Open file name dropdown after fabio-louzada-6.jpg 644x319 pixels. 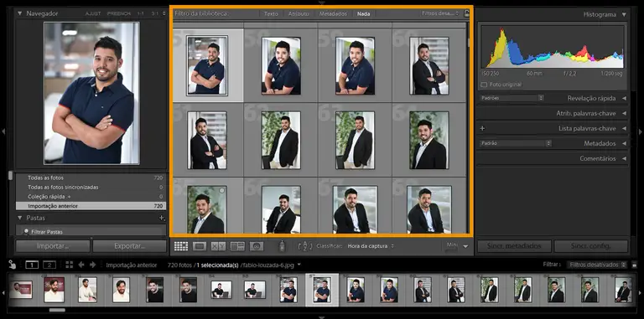(x=299, y=265)
